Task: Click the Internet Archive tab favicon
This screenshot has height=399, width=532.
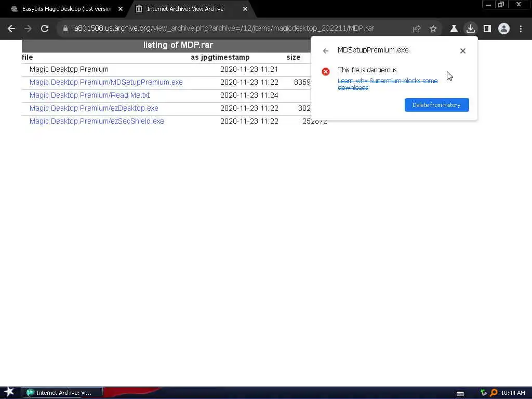Action: 139,9
